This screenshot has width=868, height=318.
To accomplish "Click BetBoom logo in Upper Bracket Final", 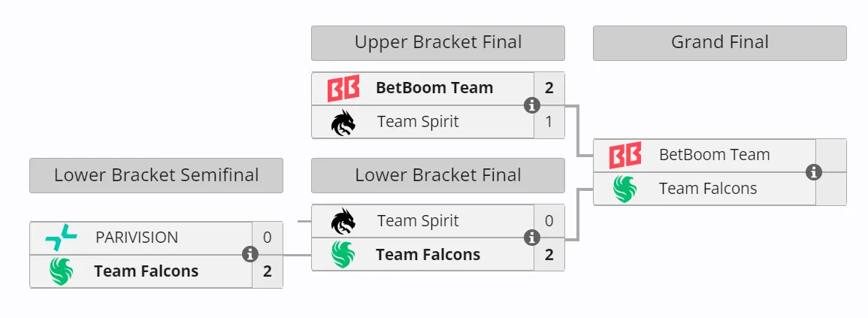I will click(x=343, y=89).
